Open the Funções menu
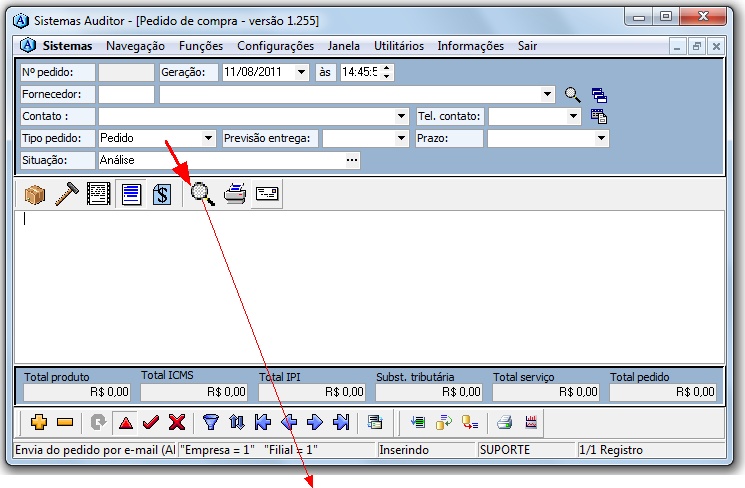 [x=201, y=46]
